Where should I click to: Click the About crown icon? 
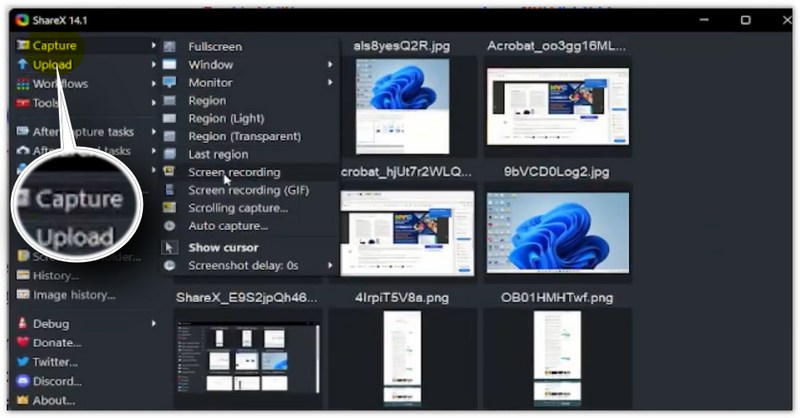click(x=23, y=400)
